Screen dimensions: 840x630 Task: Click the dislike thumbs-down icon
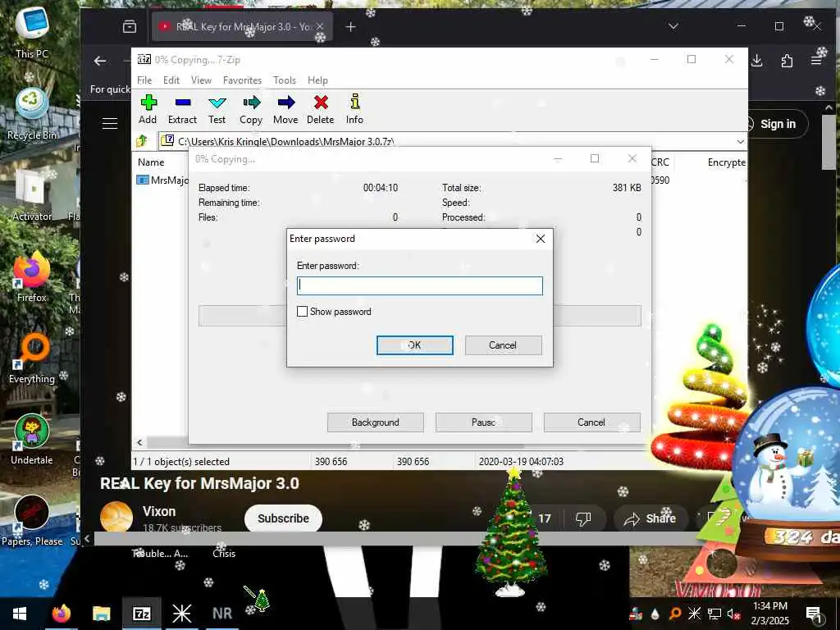coord(583,518)
